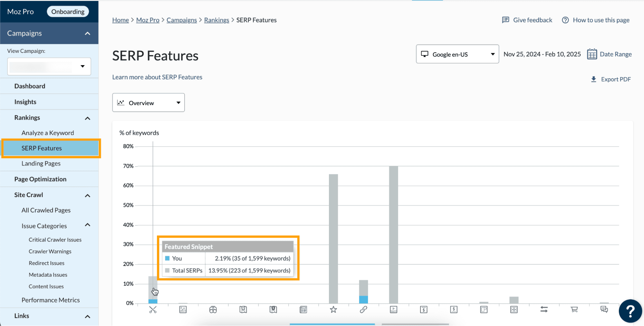
Task: Collapse the Campaigns sidebar section
Action: coord(87,34)
